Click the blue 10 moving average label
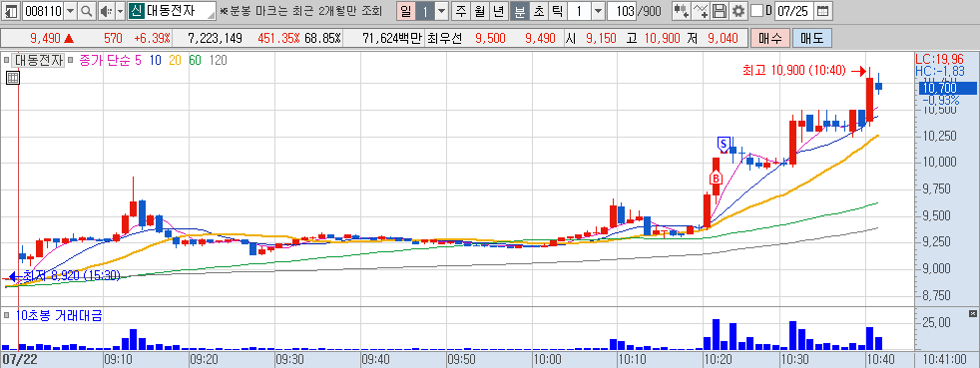Image resolution: width=980 pixels, height=368 pixels. coord(155,61)
